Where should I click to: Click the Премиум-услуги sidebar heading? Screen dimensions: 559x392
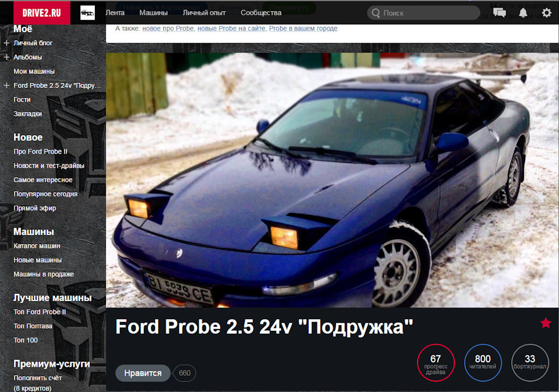(51, 364)
